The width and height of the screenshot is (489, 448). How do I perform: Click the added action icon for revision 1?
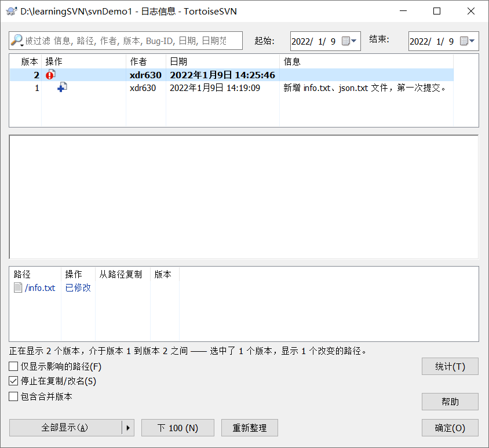(63, 86)
